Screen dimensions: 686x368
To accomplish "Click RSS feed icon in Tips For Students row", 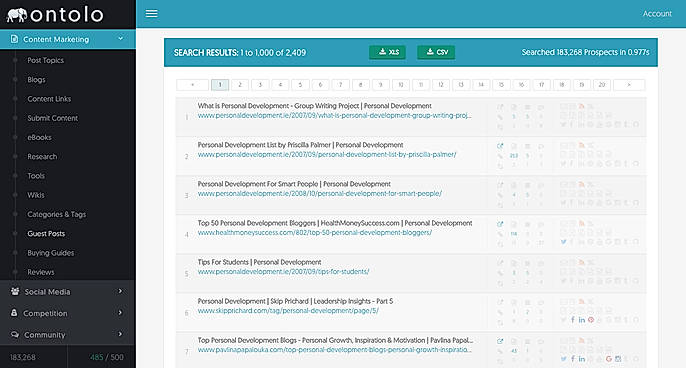I will [x=581, y=262].
